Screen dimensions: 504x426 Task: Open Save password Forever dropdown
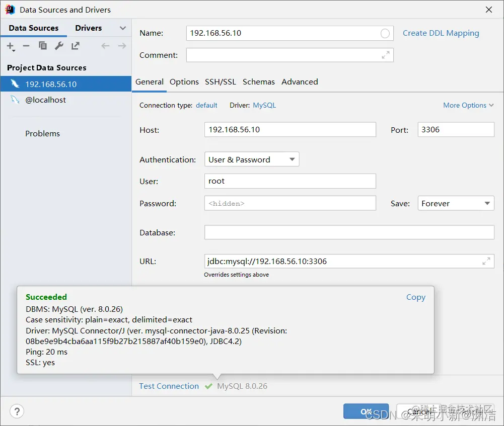tap(456, 203)
